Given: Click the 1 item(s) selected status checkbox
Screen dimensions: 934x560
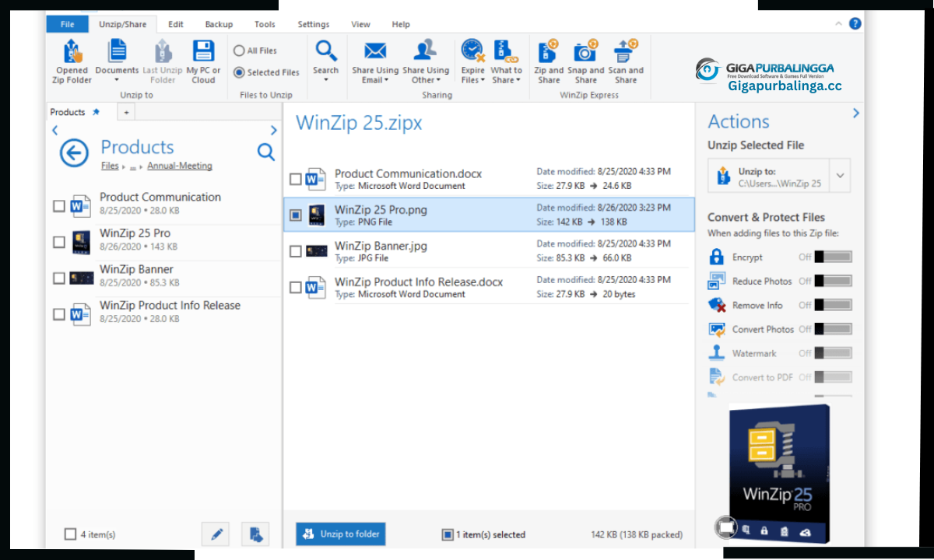Looking at the screenshot, I should 448,534.
